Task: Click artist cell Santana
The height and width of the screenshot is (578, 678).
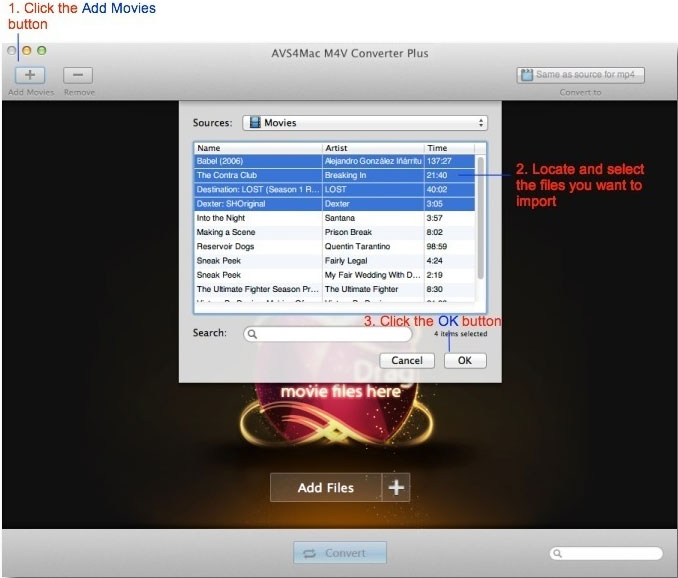Action: coord(339,218)
